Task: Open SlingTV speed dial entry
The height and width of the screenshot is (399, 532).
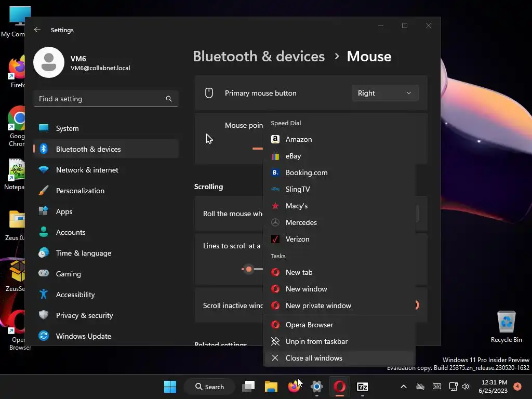Action: (339, 189)
